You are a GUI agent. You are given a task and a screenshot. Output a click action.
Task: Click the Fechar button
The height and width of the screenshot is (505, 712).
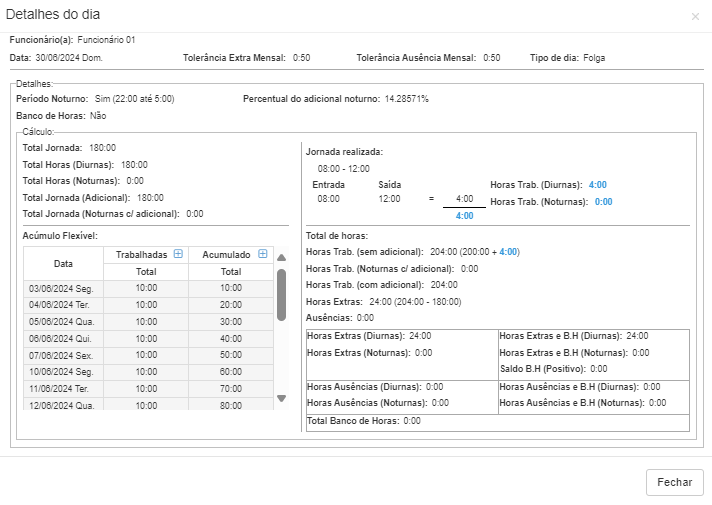(674, 482)
